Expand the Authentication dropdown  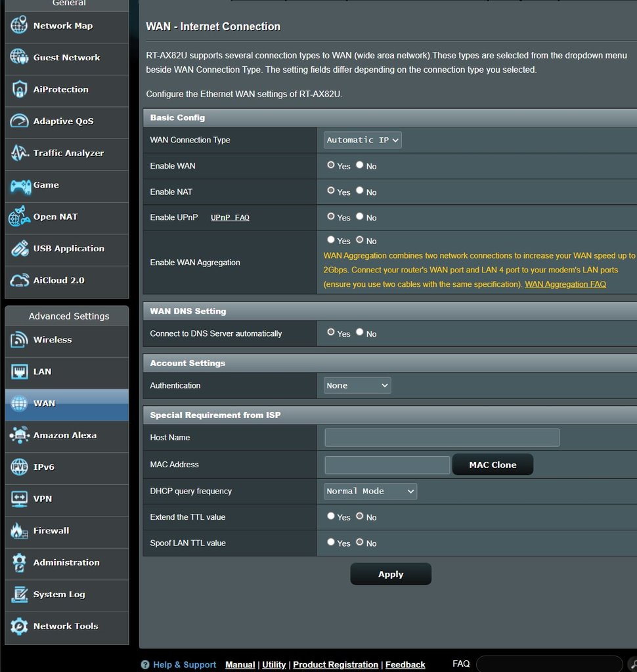pyautogui.click(x=357, y=385)
